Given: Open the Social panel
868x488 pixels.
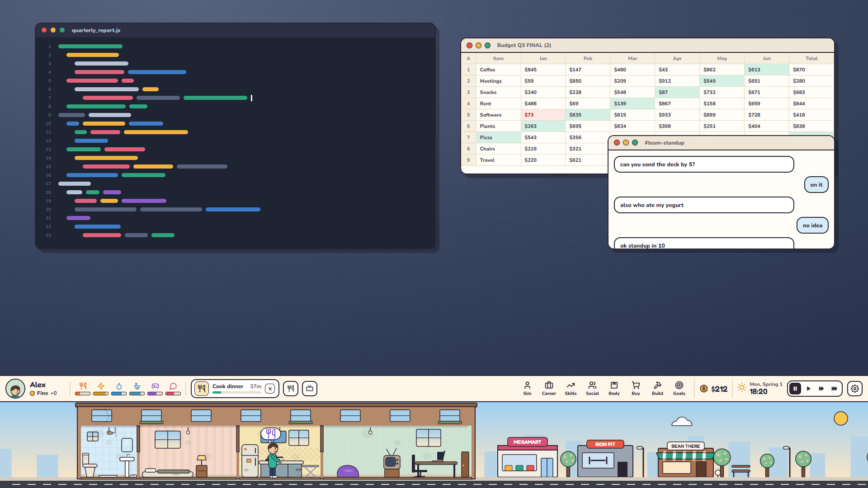Looking at the screenshot, I should (592, 389).
